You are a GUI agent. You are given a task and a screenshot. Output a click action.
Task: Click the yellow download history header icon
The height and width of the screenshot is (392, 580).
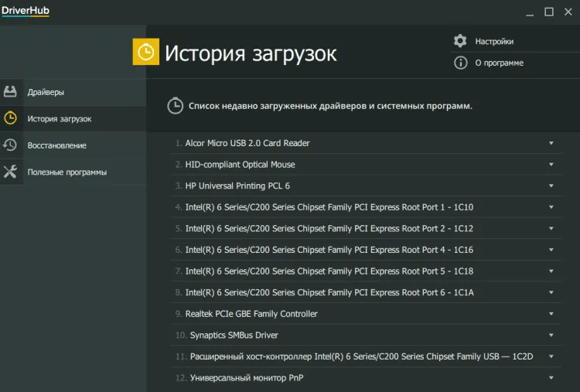coord(146,52)
